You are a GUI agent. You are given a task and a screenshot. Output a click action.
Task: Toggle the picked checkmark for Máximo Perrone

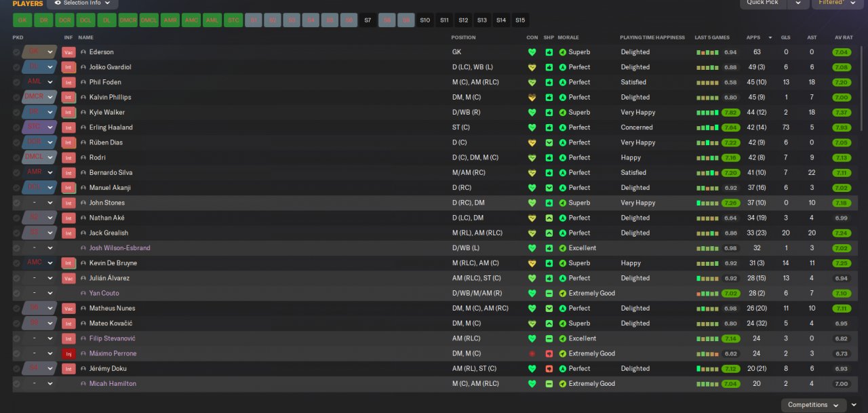pos(16,354)
